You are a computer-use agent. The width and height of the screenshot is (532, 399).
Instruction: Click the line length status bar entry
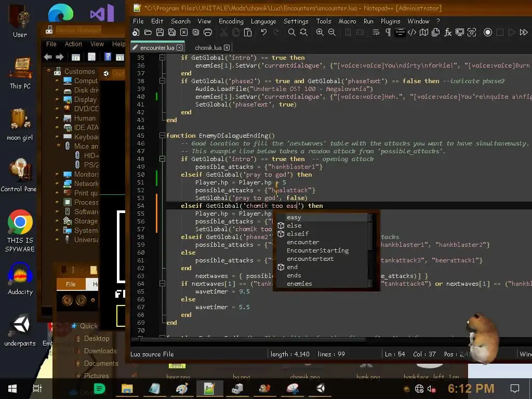click(x=290, y=354)
